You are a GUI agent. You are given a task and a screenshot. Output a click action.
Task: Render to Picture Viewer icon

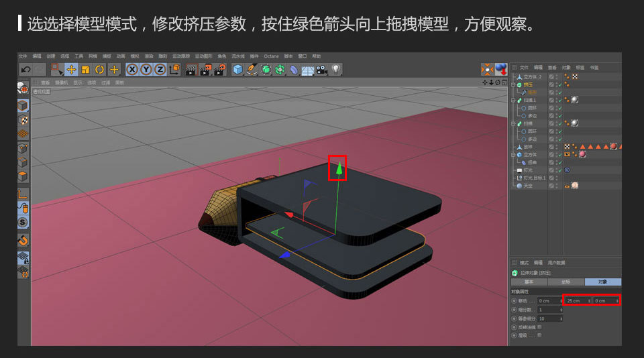(205, 70)
